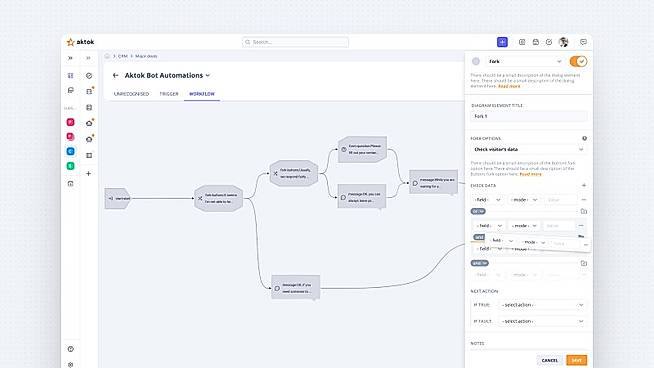Viewport: 654px width, 368px height.
Task: Open the red app icon in left sidebar
Action: pos(70,122)
